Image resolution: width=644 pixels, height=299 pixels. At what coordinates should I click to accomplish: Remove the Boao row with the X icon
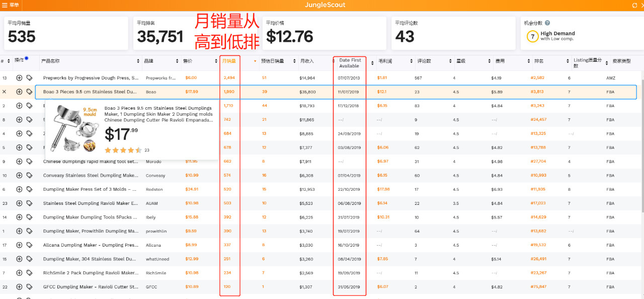pos(5,92)
